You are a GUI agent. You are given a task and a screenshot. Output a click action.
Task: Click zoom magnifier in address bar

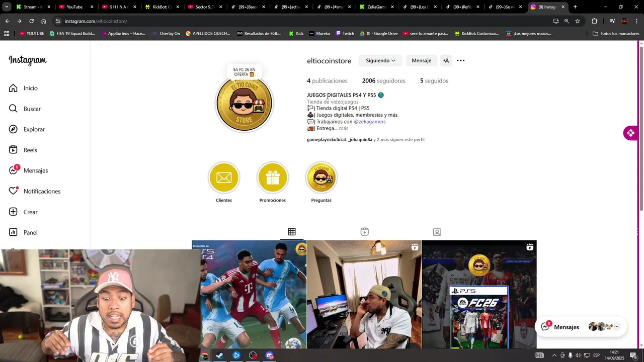point(567,21)
